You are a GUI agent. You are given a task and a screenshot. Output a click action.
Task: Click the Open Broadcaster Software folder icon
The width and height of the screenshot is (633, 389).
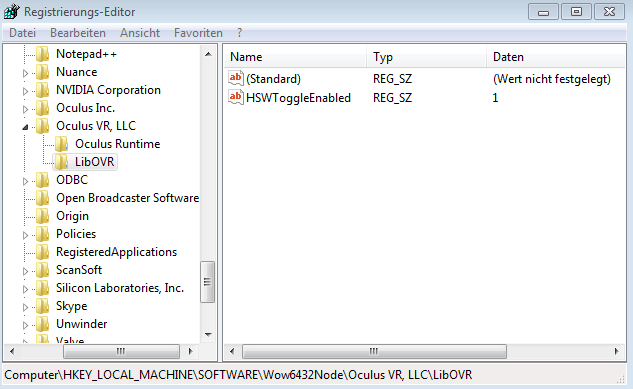(43, 198)
